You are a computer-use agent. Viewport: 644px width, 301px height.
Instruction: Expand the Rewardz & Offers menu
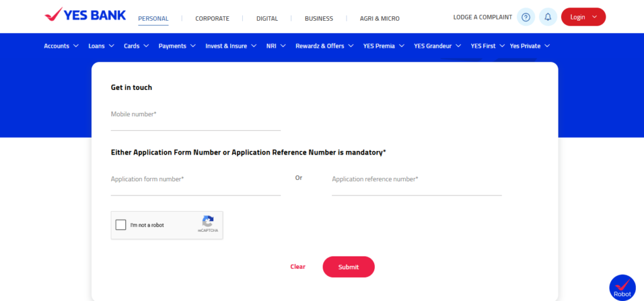tap(325, 46)
